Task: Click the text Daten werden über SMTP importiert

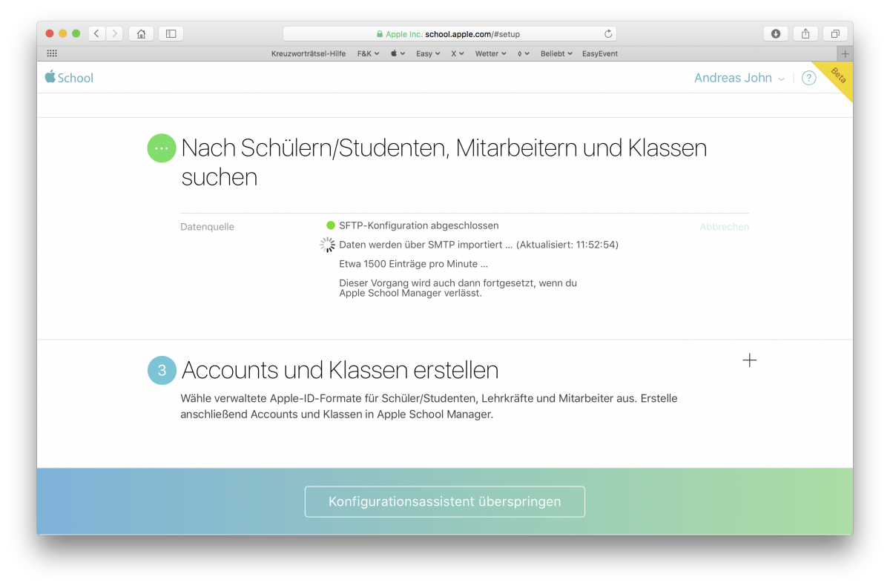Action: (426, 245)
